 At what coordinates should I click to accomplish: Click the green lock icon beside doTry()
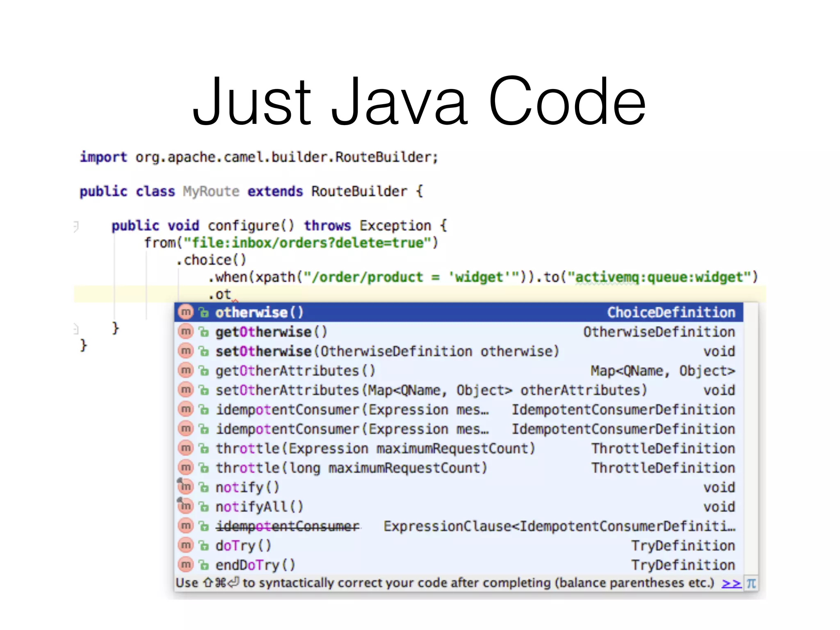[x=204, y=546]
